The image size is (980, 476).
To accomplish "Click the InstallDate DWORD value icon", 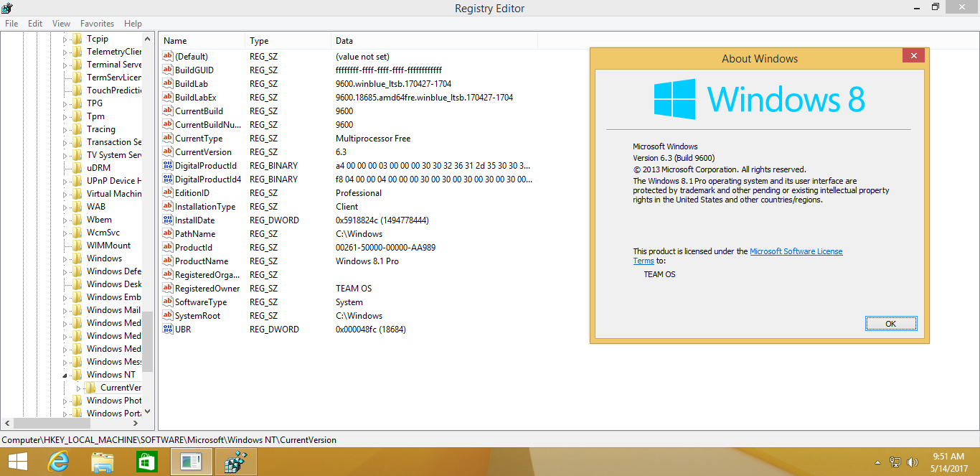I will pos(168,220).
